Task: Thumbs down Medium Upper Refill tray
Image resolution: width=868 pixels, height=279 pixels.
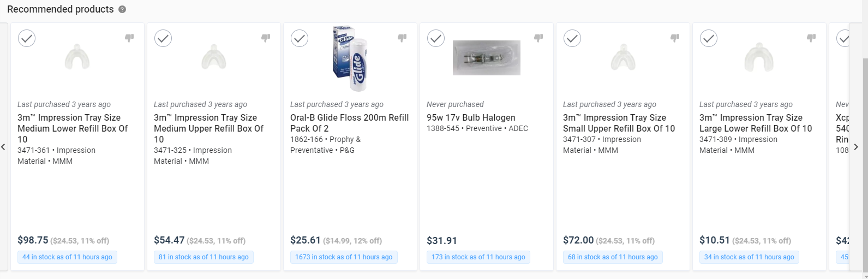Action: pyautogui.click(x=266, y=38)
